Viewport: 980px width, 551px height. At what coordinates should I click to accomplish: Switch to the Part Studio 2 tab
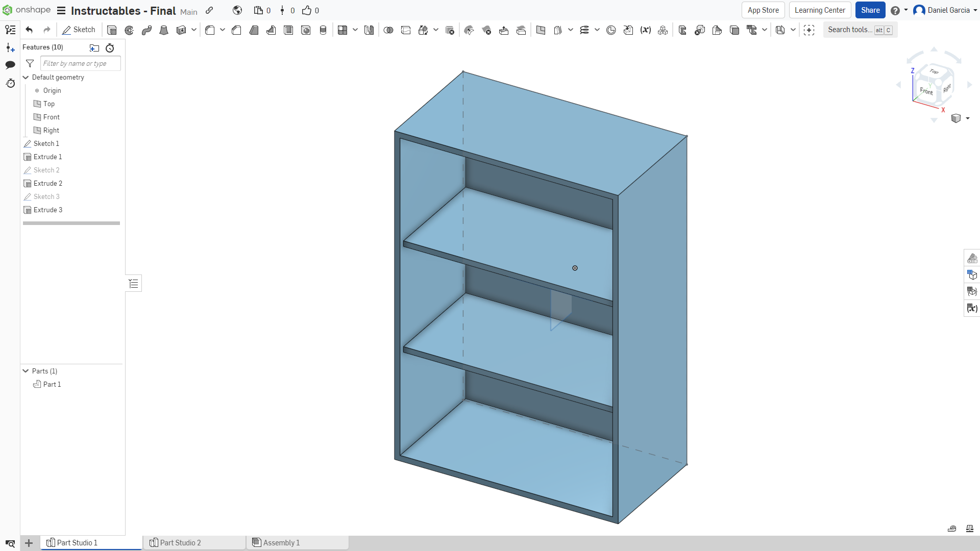pyautogui.click(x=180, y=542)
